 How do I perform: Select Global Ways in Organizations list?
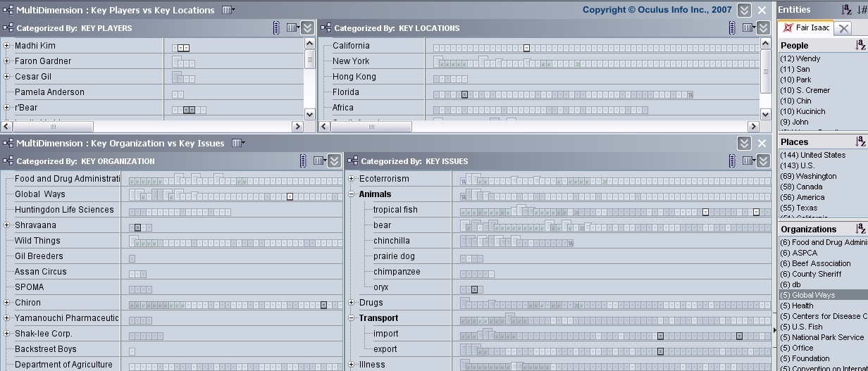pyautogui.click(x=813, y=295)
